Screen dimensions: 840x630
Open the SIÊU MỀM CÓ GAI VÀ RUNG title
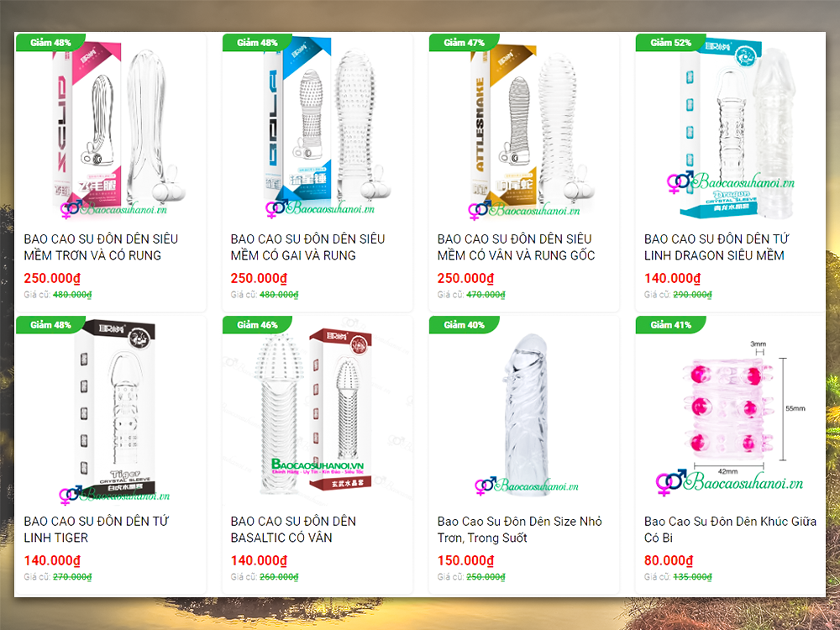pos(307,247)
